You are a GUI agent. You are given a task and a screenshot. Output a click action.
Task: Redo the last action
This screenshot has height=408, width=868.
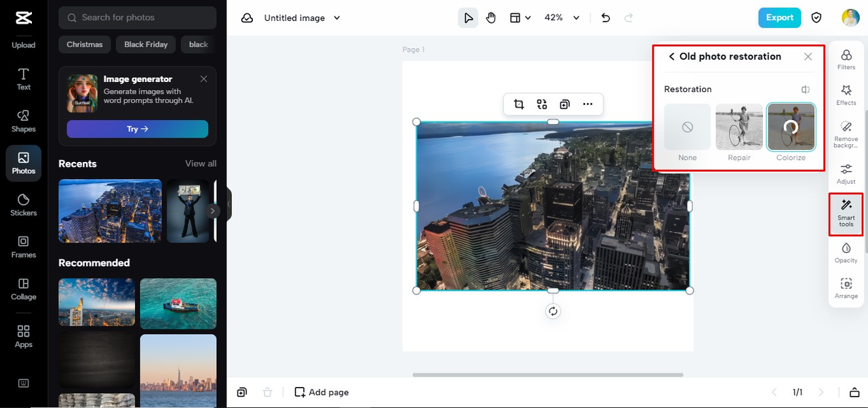pyautogui.click(x=629, y=18)
